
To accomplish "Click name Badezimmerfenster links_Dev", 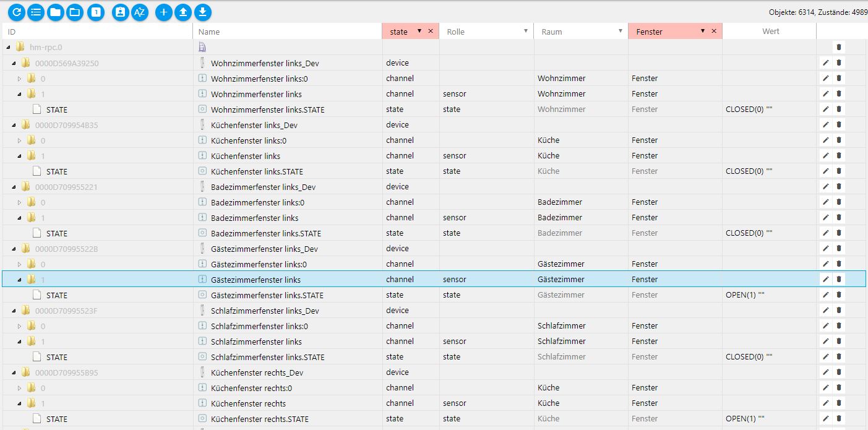I will pyautogui.click(x=264, y=187).
